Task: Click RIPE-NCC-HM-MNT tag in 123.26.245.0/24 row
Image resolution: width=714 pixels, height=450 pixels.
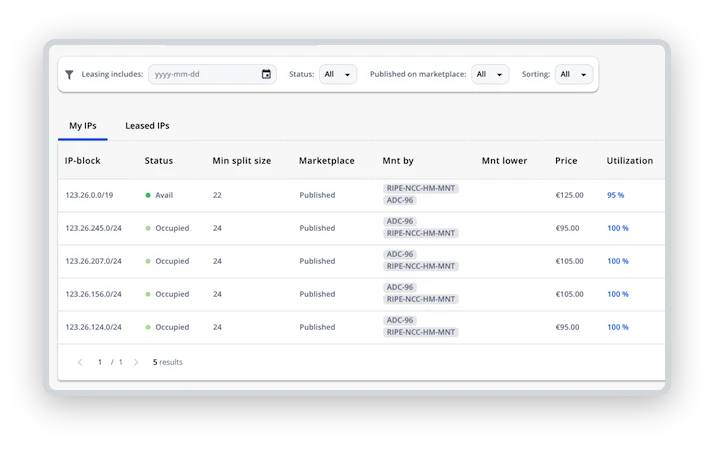Action: pyautogui.click(x=421, y=233)
